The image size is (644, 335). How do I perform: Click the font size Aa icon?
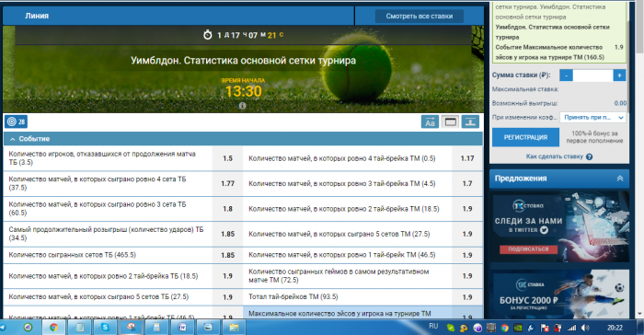(430, 121)
